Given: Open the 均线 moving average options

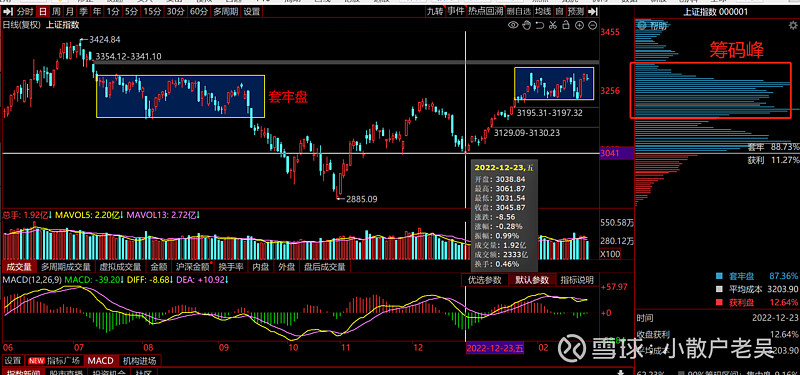Looking at the screenshot, I should click(x=543, y=11).
